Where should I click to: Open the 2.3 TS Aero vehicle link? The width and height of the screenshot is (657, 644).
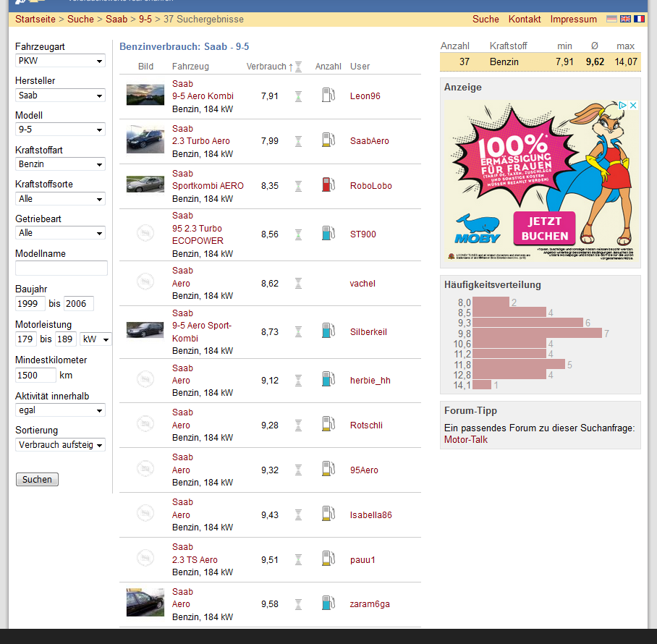195,560
